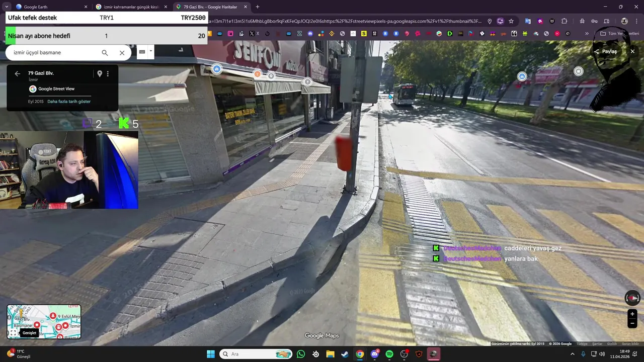644x362 pixels.
Task: Open the three-dot menu in the Street View card
Action: (x=108, y=74)
